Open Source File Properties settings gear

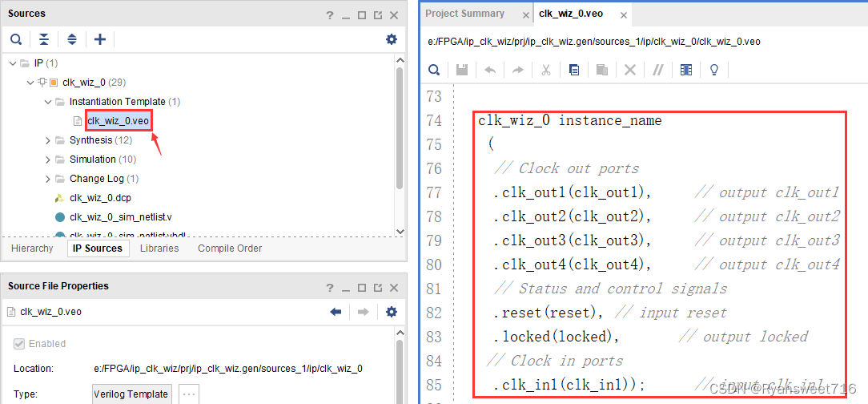(392, 312)
